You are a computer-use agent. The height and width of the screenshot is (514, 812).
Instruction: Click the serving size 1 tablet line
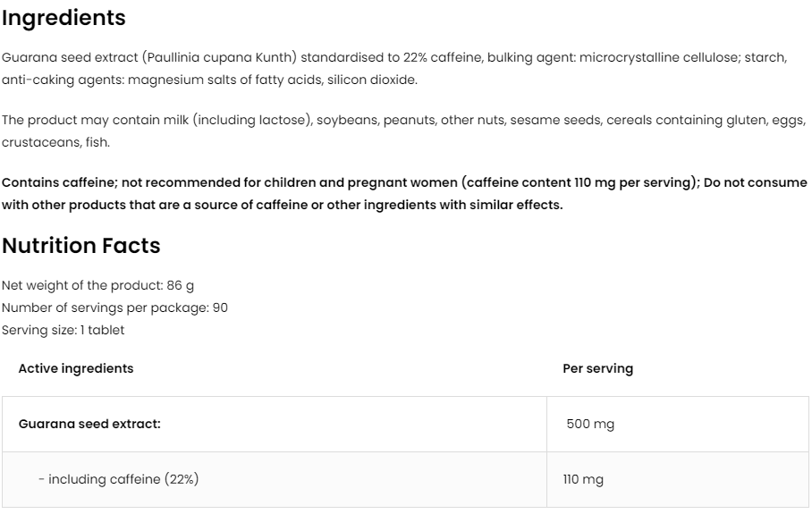63,330
